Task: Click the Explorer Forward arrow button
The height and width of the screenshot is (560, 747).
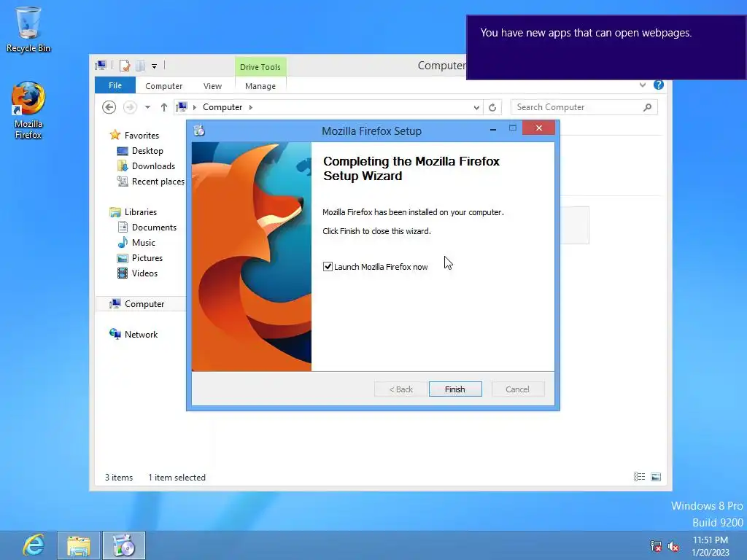Action: coord(130,107)
